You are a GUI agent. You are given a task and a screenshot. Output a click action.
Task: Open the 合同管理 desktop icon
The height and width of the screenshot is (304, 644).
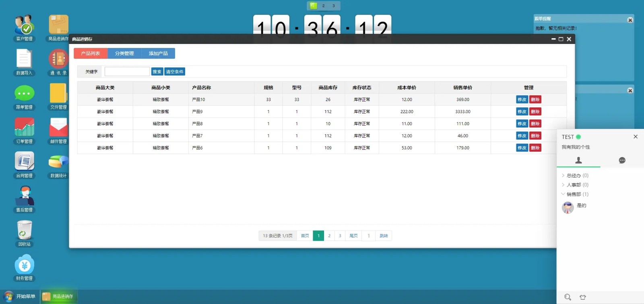point(24,162)
